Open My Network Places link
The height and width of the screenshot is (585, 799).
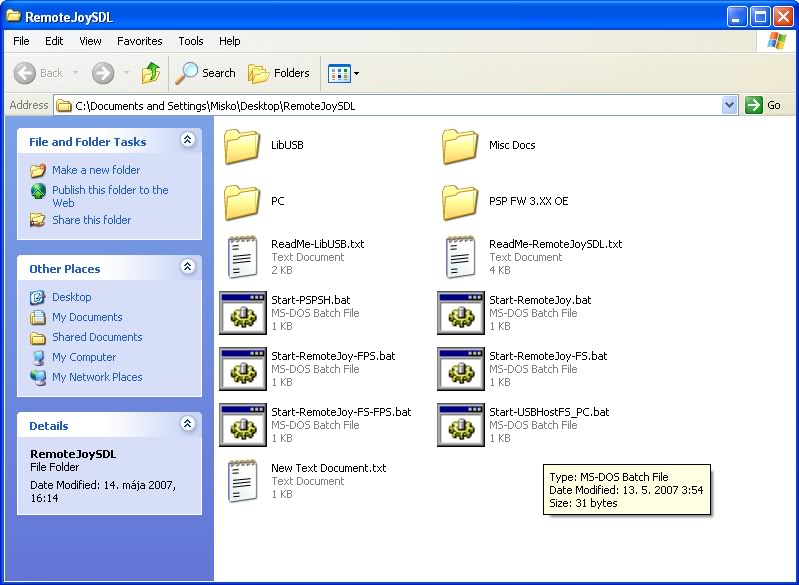tap(97, 377)
